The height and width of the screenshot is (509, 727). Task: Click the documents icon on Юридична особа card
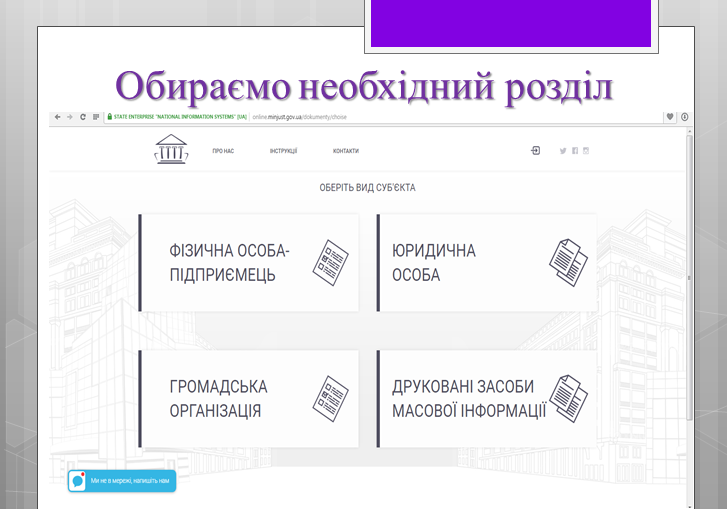(x=568, y=262)
